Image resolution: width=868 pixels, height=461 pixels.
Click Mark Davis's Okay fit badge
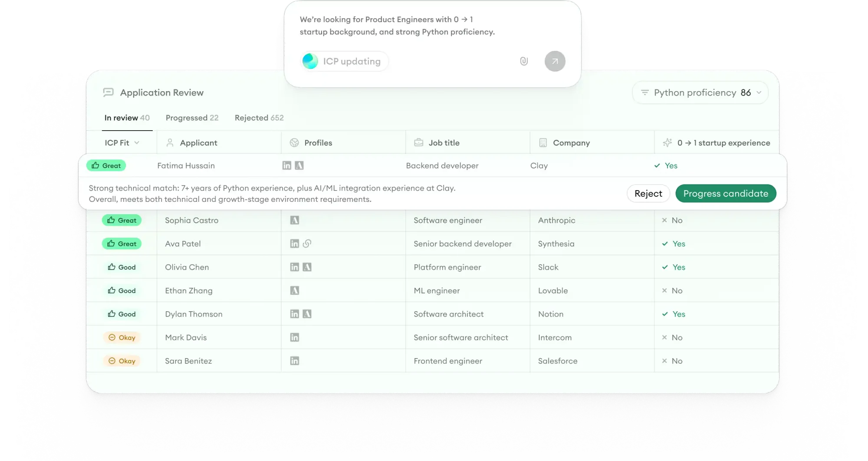(122, 337)
